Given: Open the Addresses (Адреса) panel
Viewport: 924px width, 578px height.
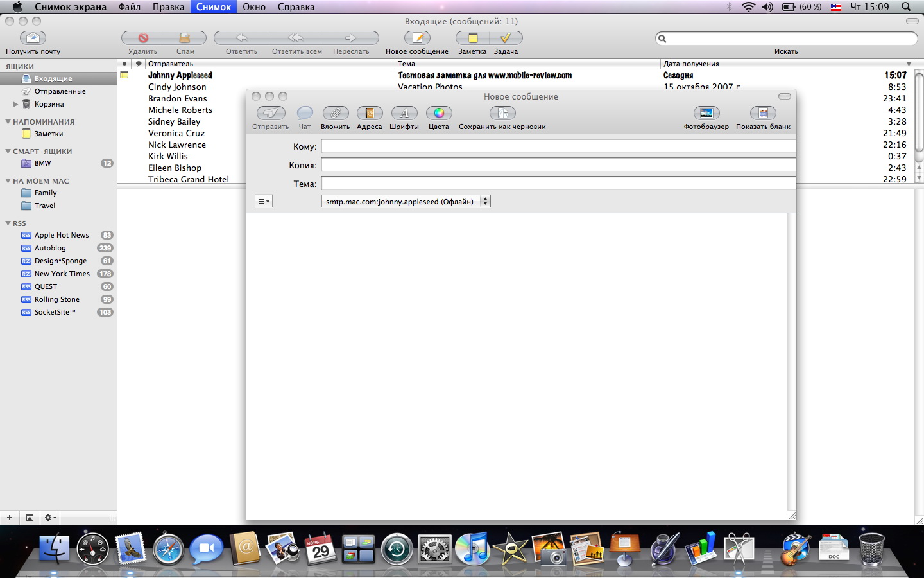Looking at the screenshot, I should [370, 113].
